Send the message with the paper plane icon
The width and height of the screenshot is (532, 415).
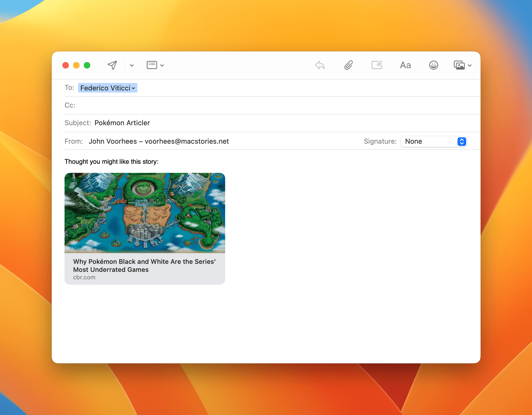tap(112, 65)
